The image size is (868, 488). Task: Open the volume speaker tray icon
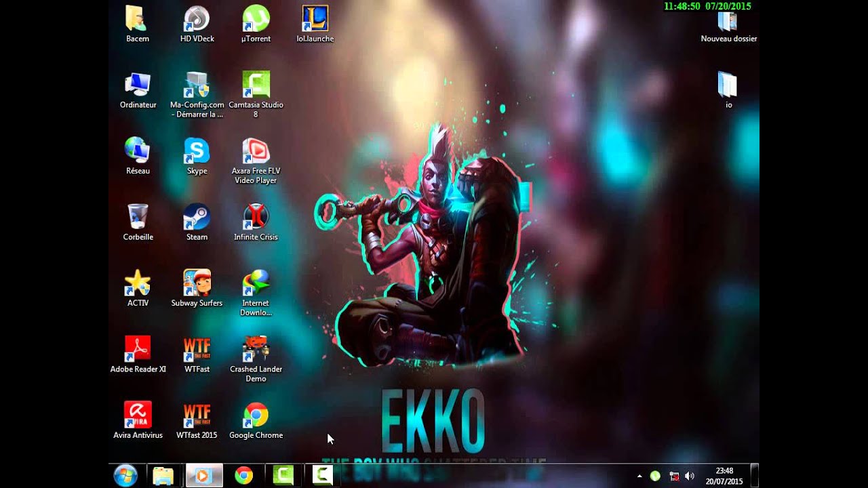(x=690, y=476)
